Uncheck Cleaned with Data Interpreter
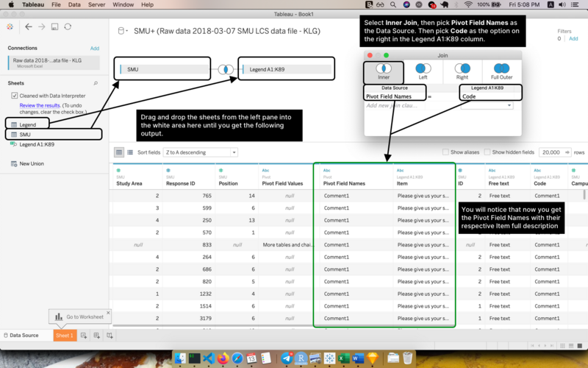Viewport: 588px width, 368px height. pos(14,96)
